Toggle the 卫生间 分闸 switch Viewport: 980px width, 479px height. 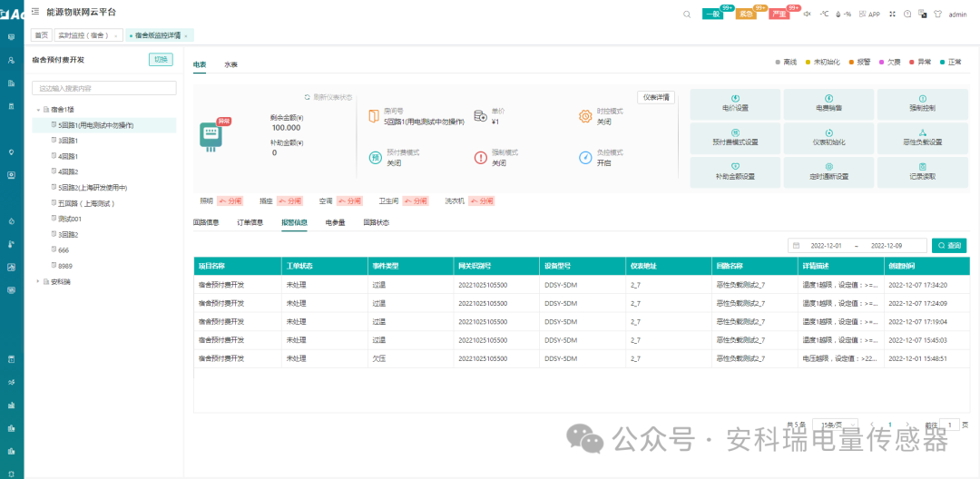click(415, 201)
